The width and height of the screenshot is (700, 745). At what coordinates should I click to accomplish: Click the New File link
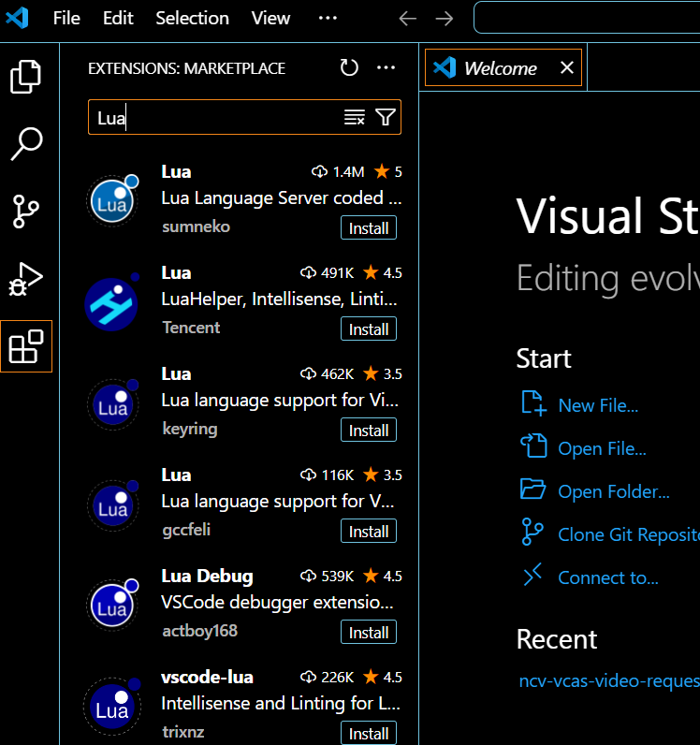(598, 405)
